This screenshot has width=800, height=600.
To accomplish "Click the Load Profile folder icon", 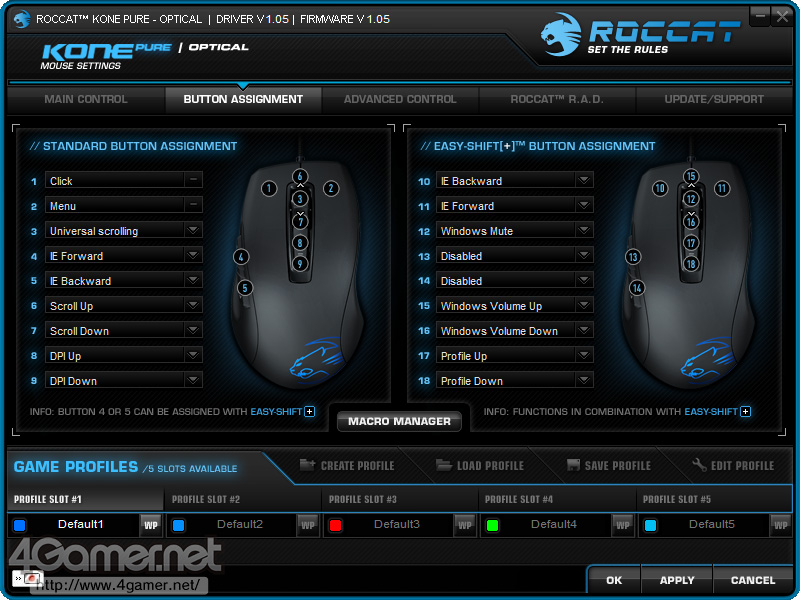I will pyautogui.click(x=444, y=465).
